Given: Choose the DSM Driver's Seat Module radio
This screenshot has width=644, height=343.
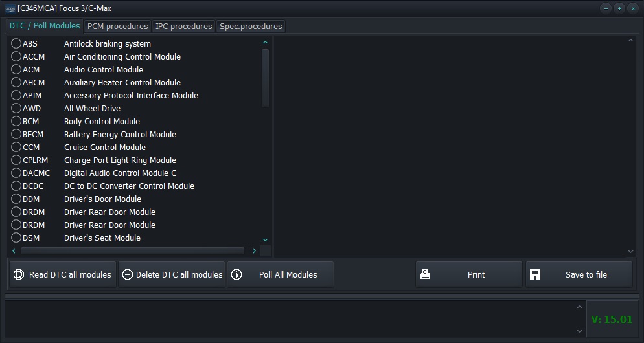Looking at the screenshot, I should point(17,238).
